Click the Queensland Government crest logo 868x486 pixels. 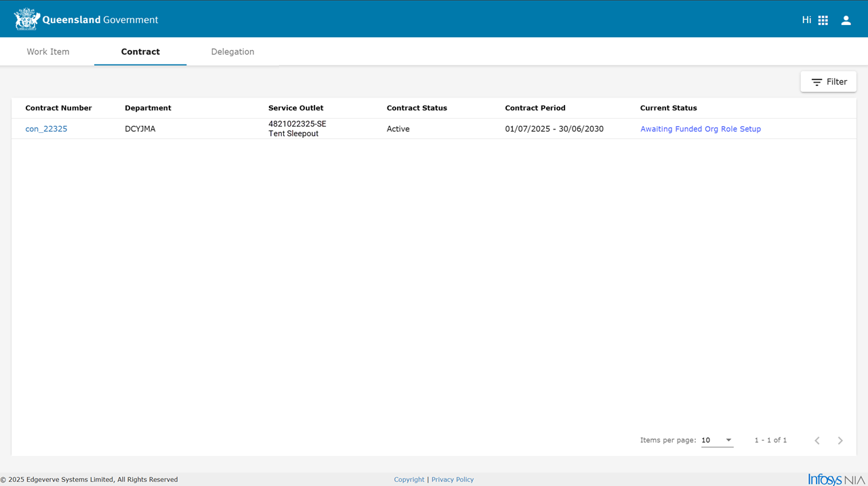27,20
